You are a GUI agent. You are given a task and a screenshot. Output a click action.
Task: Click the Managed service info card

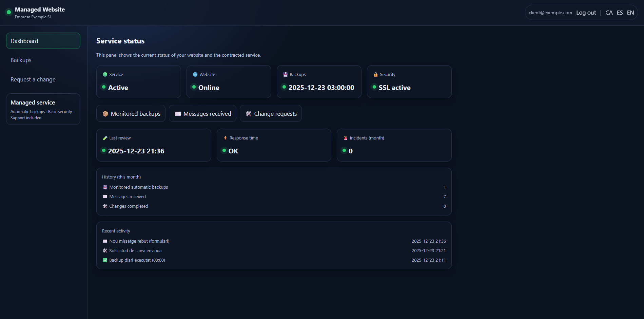coord(43,109)
